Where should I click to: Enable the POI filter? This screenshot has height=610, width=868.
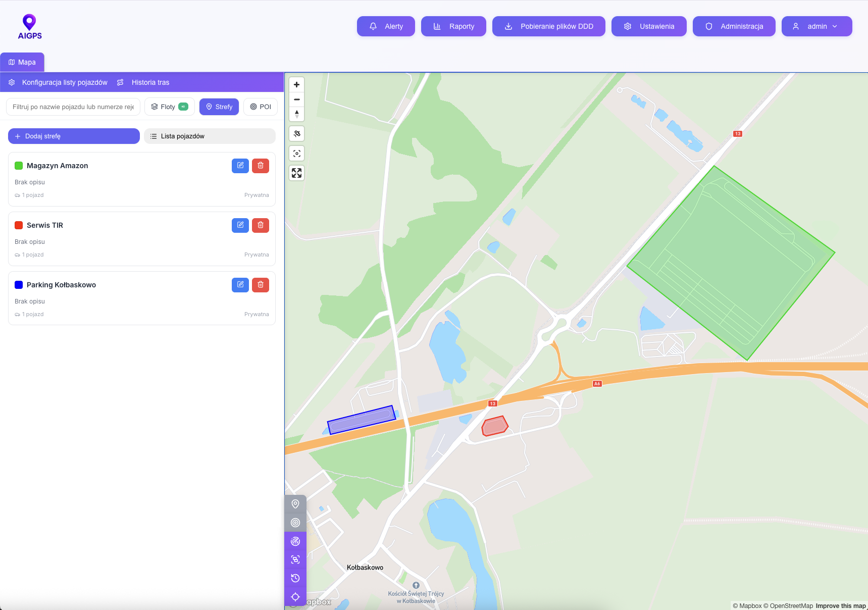click(261, 107)
